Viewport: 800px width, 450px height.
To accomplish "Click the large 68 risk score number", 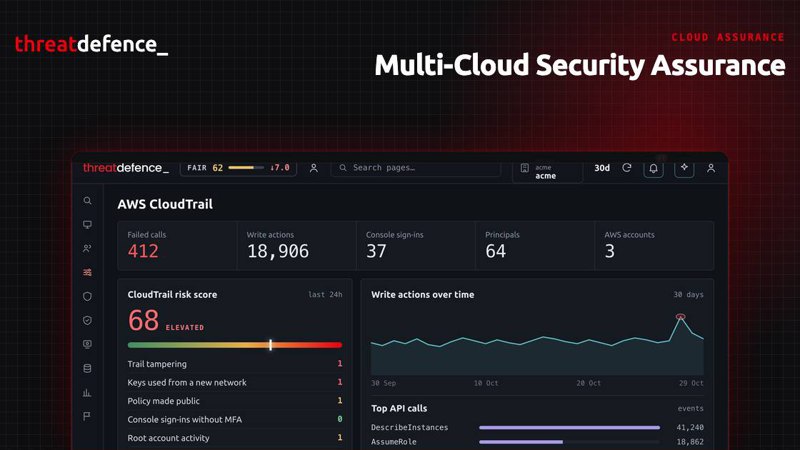I will coord(143,320).
